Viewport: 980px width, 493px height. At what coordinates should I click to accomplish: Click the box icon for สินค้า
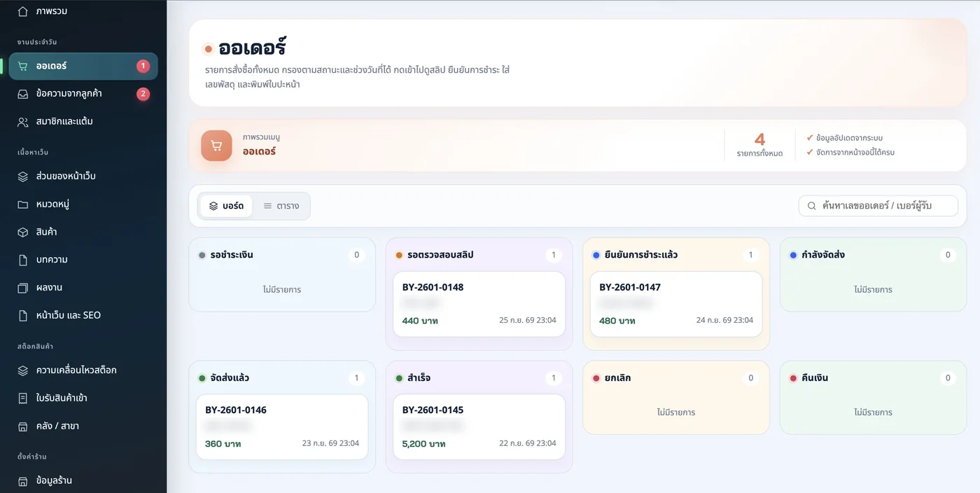pos(23,232)
